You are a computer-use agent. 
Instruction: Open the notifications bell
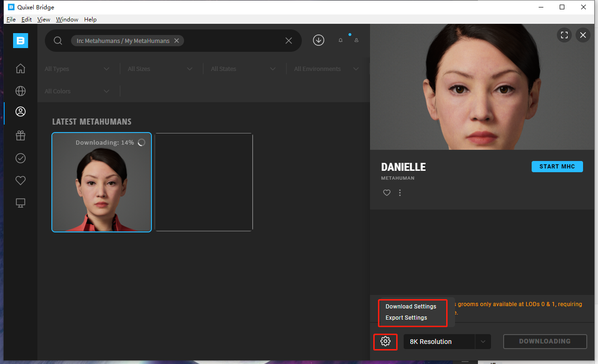pyautogui.click(x=341, y=41)
